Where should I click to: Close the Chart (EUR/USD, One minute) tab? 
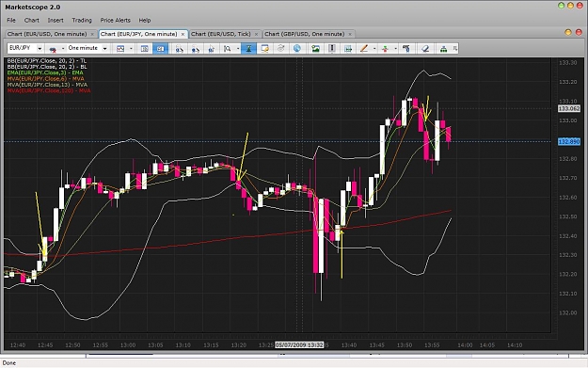point(92,34)
